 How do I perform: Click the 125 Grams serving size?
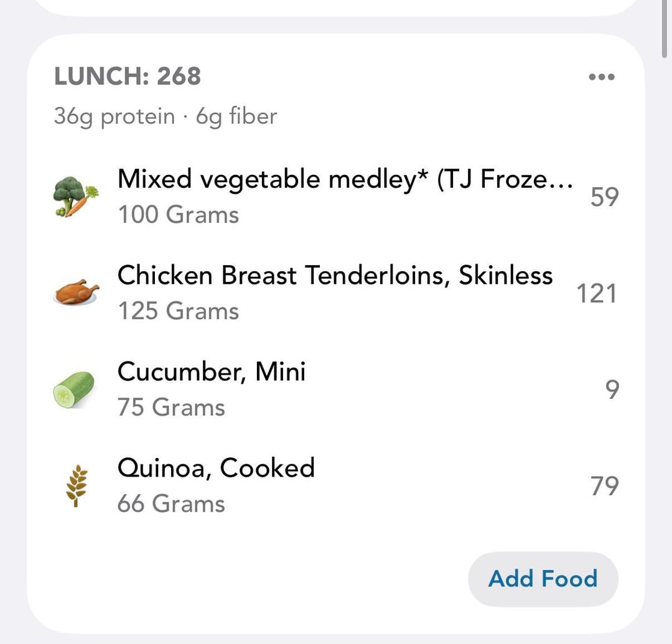point(179,311)
